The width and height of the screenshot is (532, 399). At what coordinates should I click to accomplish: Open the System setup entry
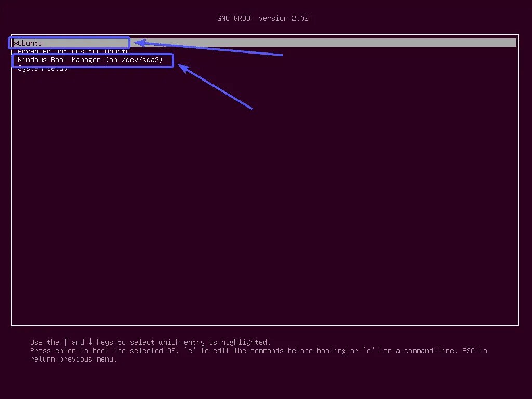point(43,69)
